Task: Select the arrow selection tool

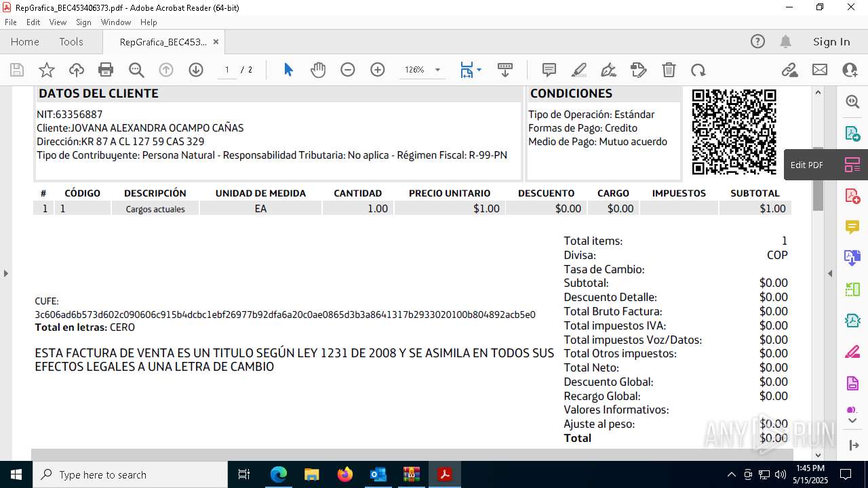Action: [288, 70]
